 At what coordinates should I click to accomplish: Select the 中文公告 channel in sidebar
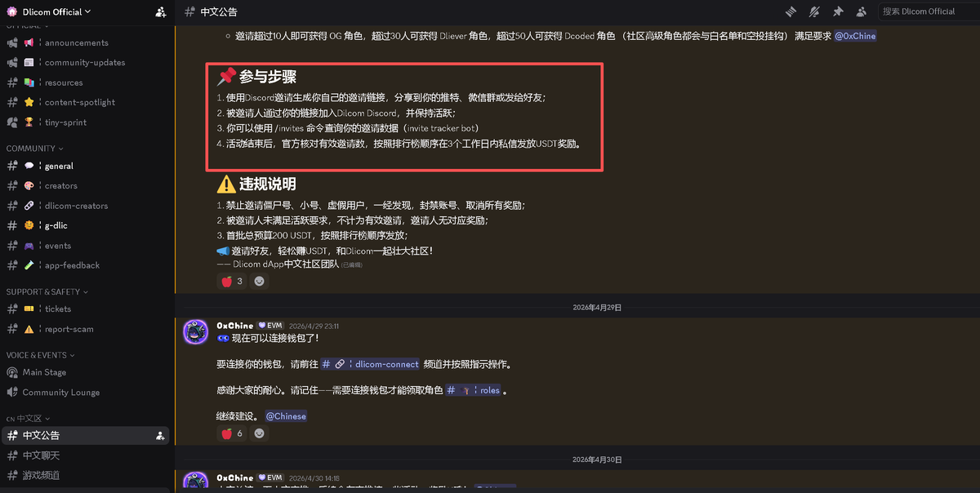(86, 435)
